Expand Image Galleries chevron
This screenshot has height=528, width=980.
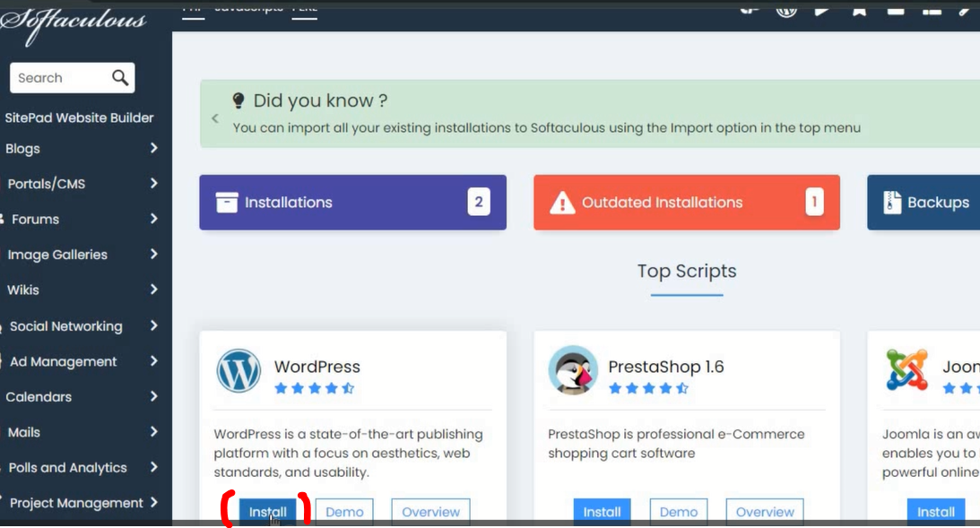[x=153, y=254]
